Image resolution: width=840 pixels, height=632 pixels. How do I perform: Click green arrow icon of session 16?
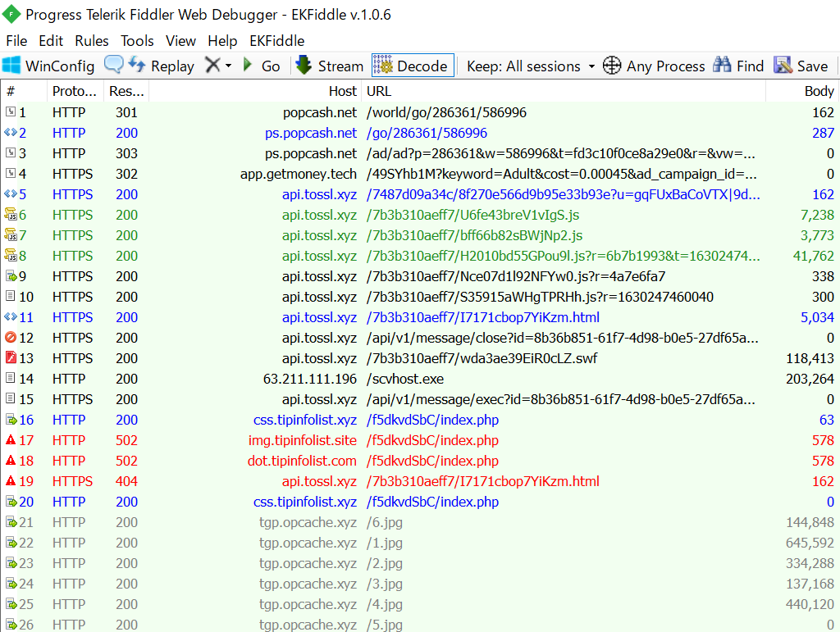click(11, 420)
